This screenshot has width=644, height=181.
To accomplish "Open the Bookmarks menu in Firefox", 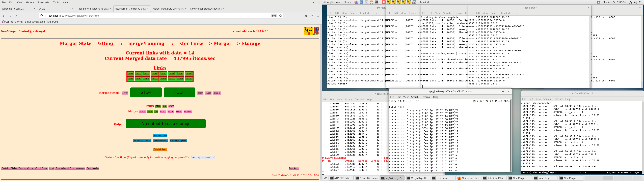I will coord(43,3).
